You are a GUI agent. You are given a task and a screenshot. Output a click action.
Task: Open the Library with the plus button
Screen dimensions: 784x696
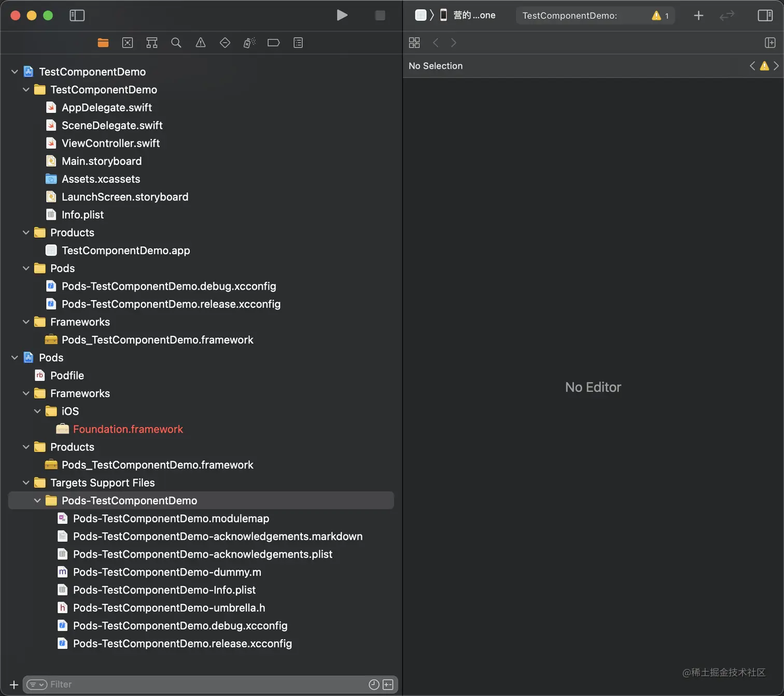[x=698, y=16]
